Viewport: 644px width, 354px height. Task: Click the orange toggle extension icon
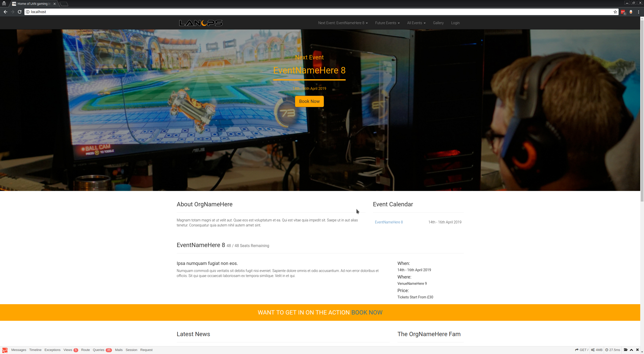pyautogui.click(x=631, y=12)
